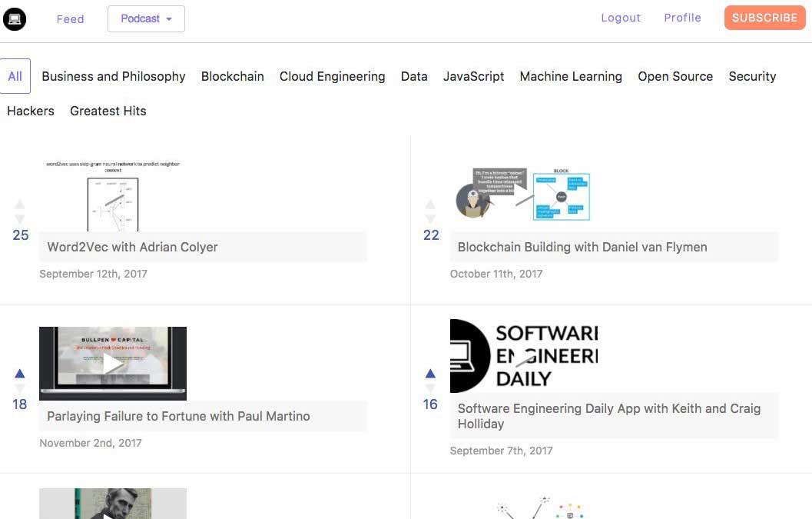Click the vote count 18
812x519 pixels.
coord(20,404)
